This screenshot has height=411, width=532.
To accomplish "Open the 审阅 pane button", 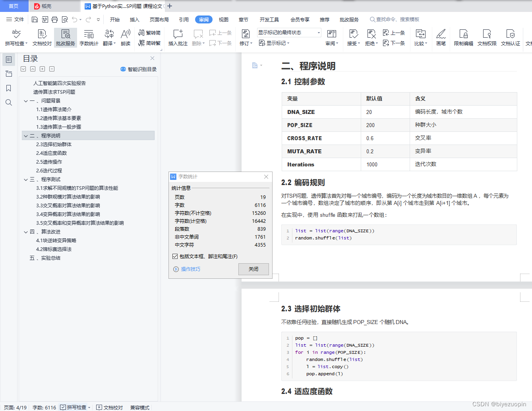I will [x=332, y=38].
